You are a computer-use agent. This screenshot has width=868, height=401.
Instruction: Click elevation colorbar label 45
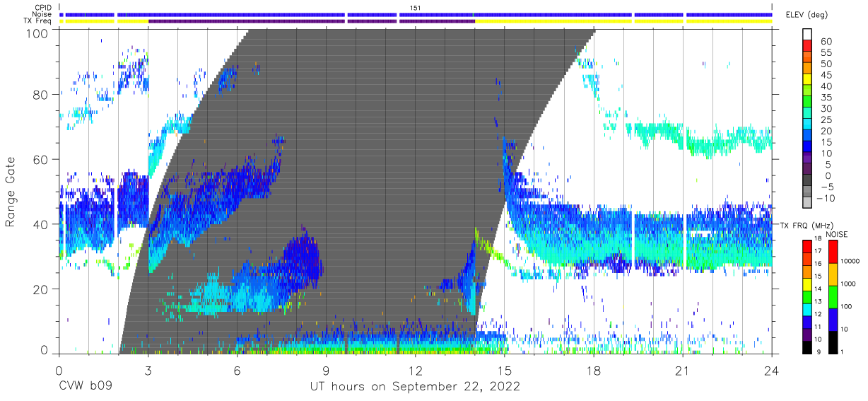[x=826, y=74]
